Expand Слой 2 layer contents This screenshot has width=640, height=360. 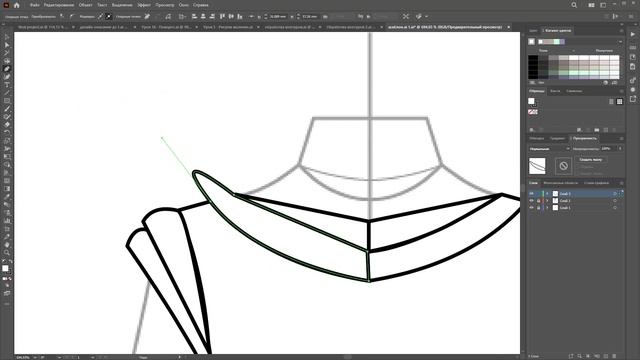coord(547,200)
